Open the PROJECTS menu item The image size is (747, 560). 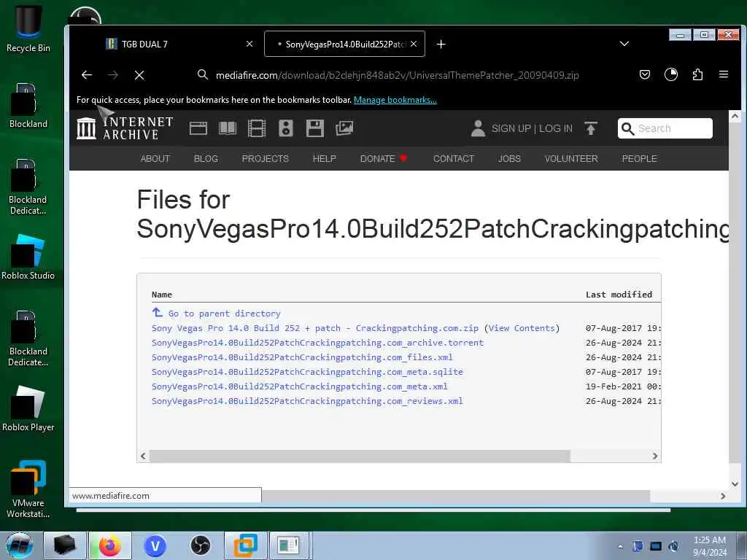pos(266,158)
